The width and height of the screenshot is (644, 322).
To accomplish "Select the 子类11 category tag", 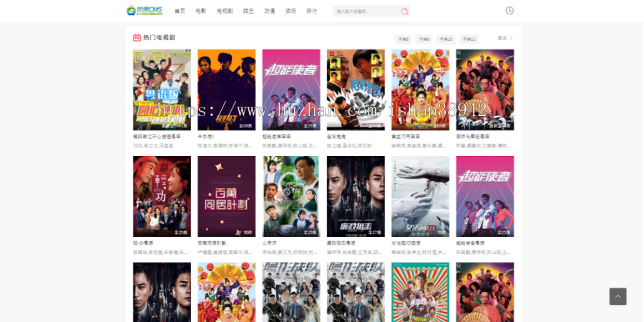I will (469, 39).
